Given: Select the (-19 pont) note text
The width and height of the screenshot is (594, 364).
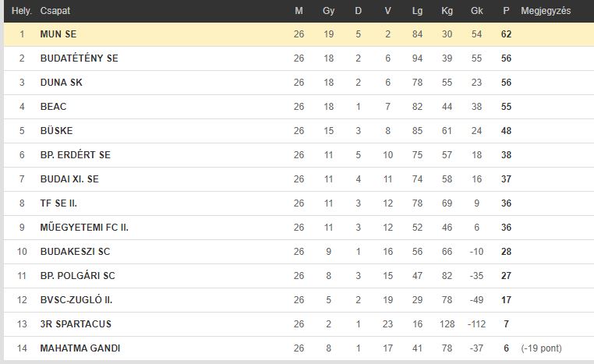Looking at the screenshot, I should click(x=541, y=348).
